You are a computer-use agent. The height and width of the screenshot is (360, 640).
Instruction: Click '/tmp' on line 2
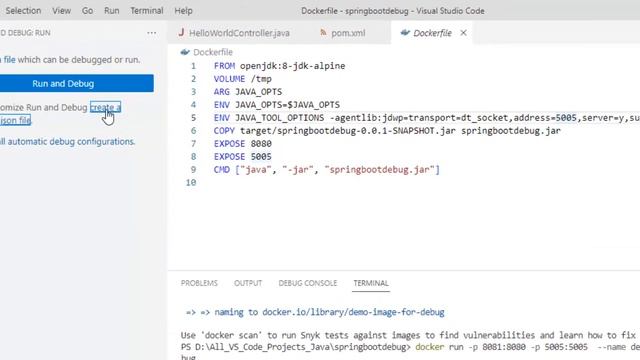(x=261, y=79)
